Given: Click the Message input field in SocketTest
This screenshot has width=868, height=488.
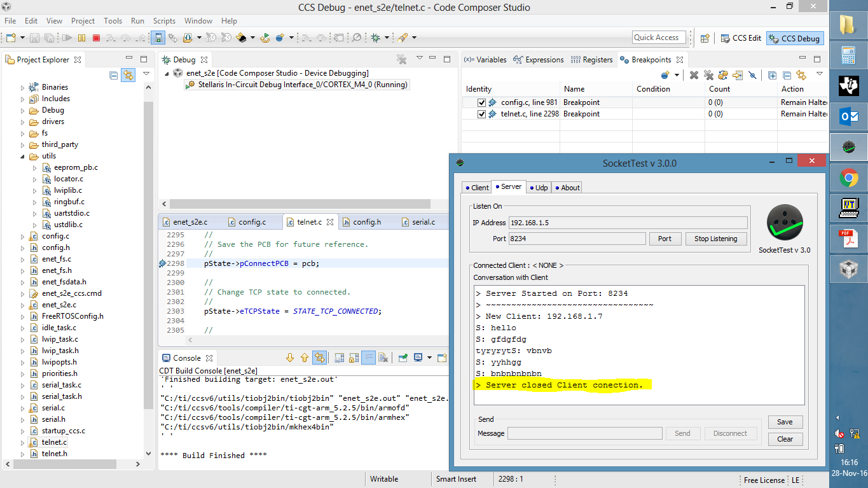Looking at the screenshot, I should click(x=584, y=433).
